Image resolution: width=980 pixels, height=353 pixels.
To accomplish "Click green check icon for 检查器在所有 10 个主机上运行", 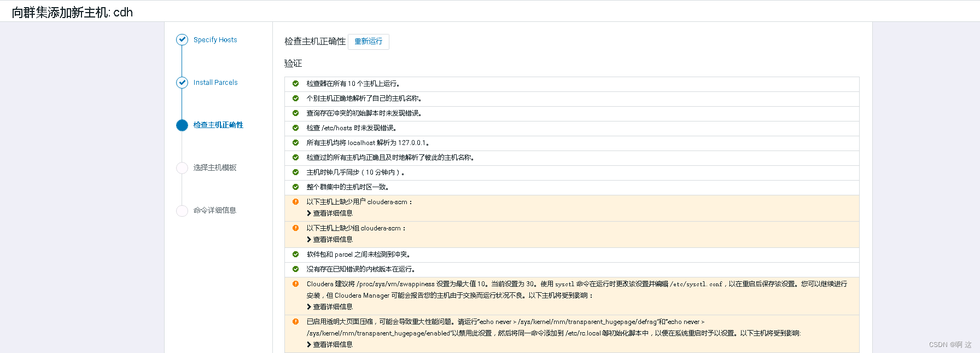I will pyautogui.click(x=295, y=84).
